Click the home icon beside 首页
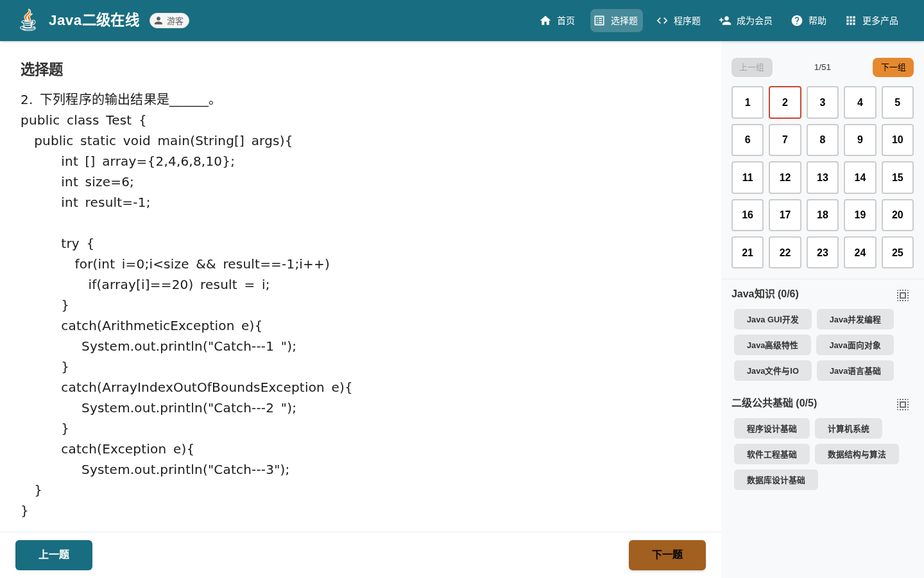The width and height of the screenshot is (924, 578). point(545,21)
